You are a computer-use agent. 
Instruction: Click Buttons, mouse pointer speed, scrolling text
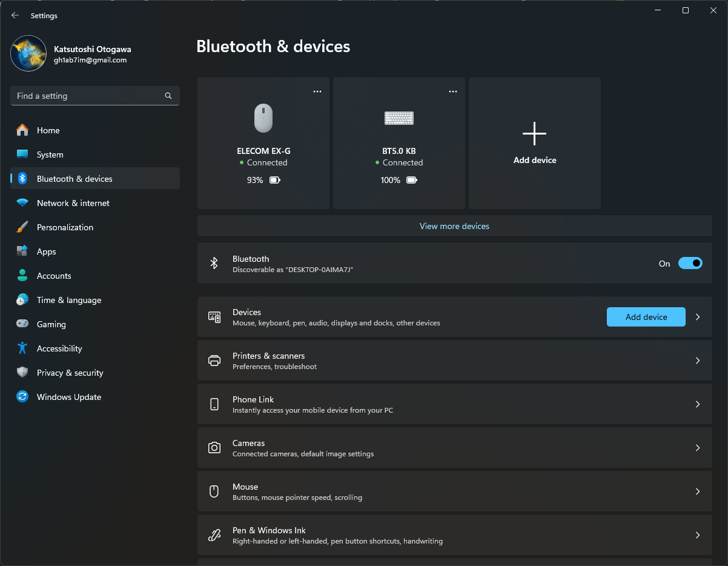[297, 498]
